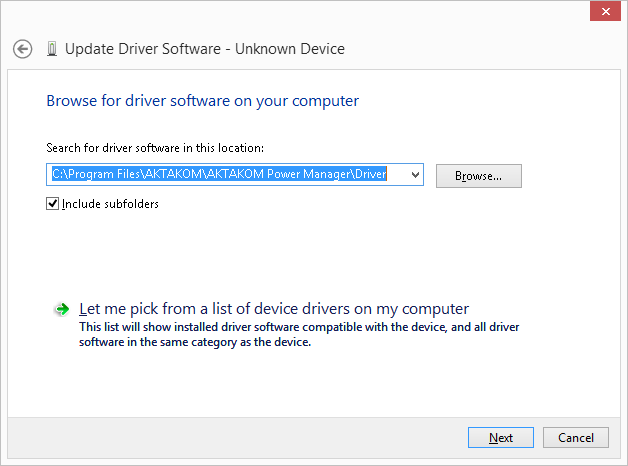This screenshot has width=628, height=466.
Task: Click inside the driver path combo box
Action: (235, 175)
